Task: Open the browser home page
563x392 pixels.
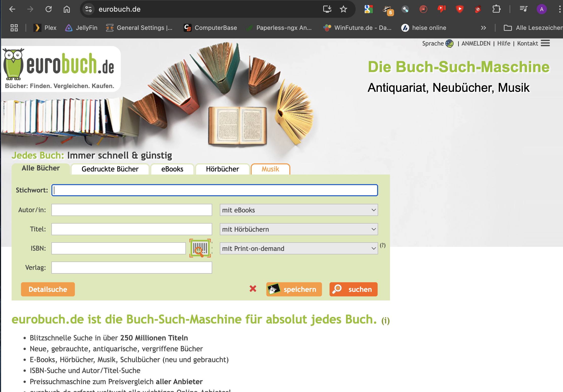Action: (x=67, y=9)
